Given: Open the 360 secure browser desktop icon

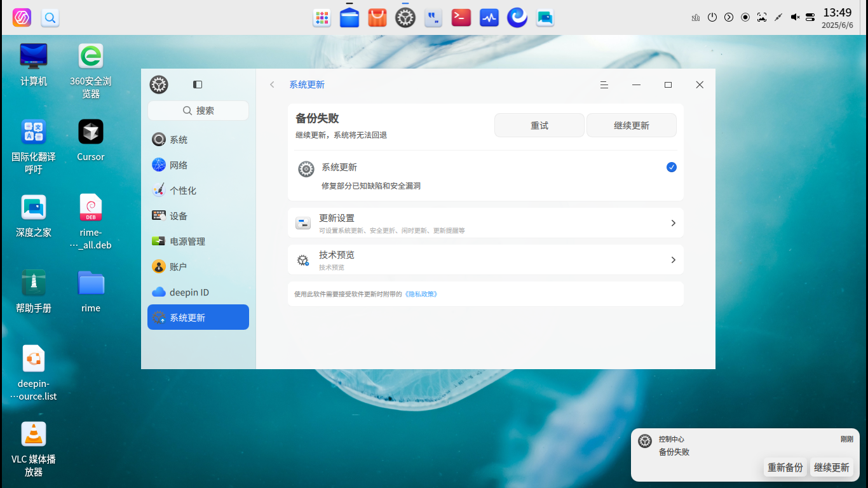Looking at the screenshot, I should (91, 70).
